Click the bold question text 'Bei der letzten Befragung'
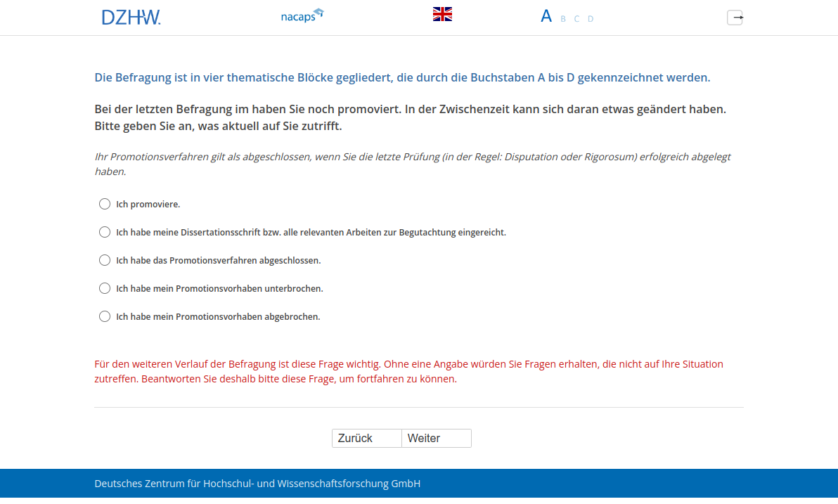The image size is (838, 504). (x=410, y=117)
